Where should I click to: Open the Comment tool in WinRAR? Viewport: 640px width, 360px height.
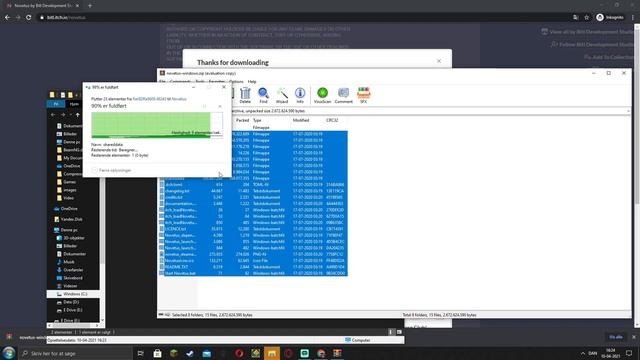click(x=343, y=95)
